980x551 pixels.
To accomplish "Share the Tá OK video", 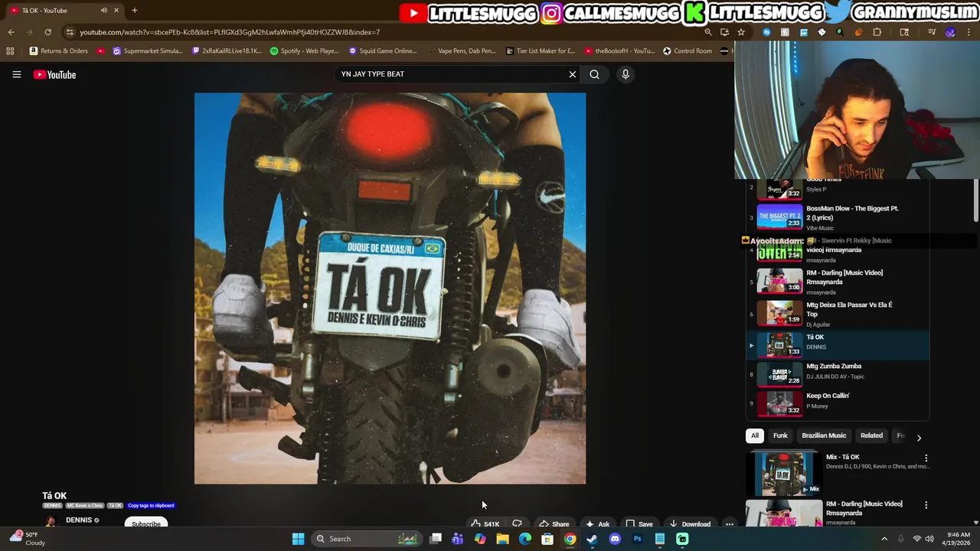I will coord(554,524).
